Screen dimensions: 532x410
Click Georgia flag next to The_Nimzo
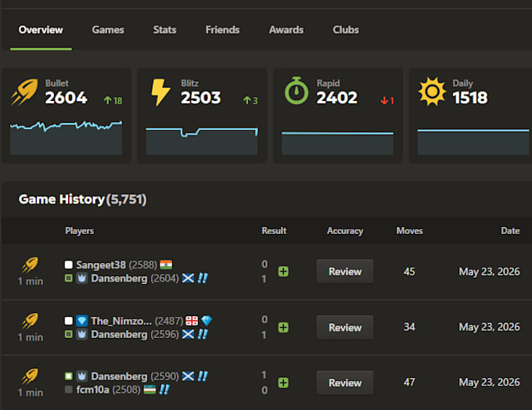[192, 321]
